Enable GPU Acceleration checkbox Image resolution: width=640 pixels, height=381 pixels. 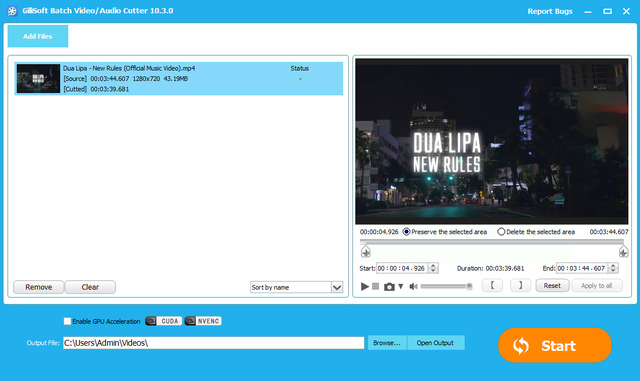67,321
